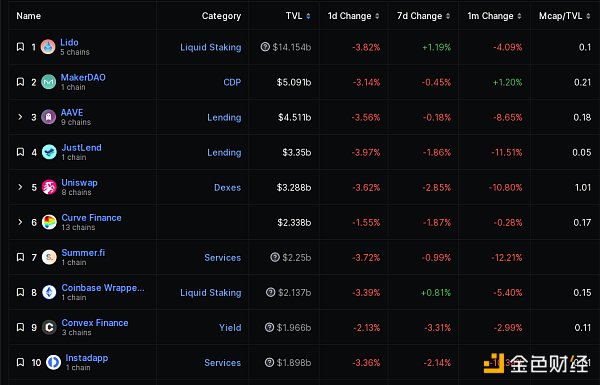Expand the Curve Finance row chevron
Screen dimensions: 600x385
20,222
